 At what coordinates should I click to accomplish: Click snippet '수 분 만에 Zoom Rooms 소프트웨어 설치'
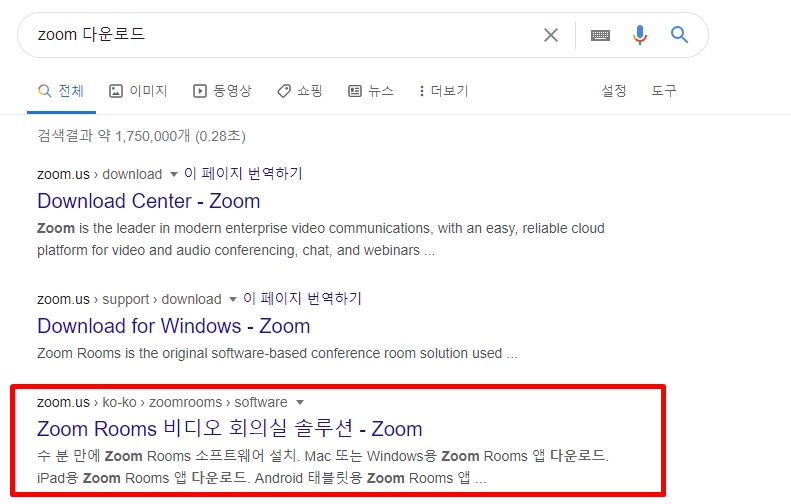[323, 467]
